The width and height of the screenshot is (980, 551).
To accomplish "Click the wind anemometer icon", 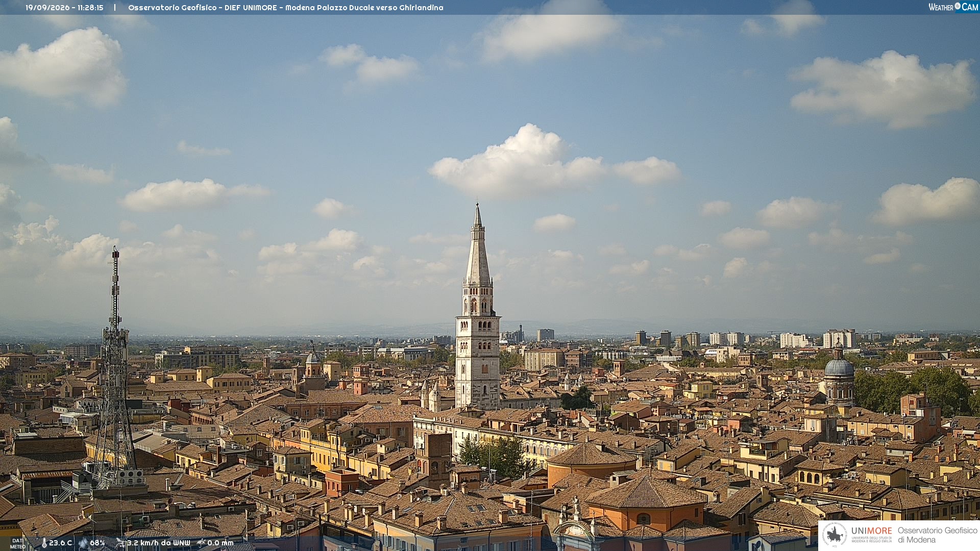I will pyautogui.click(x=120, y=543).
